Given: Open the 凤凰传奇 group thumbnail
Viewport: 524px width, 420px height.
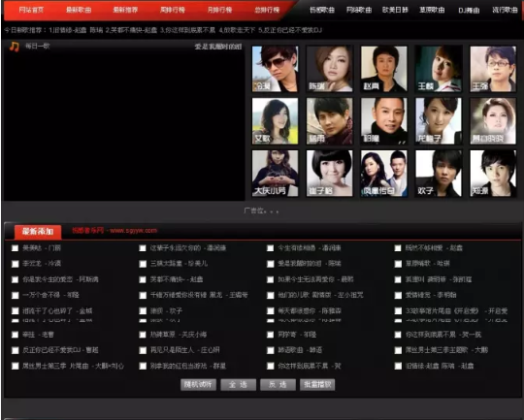Looking at the screenshot, I should point(384,173).
